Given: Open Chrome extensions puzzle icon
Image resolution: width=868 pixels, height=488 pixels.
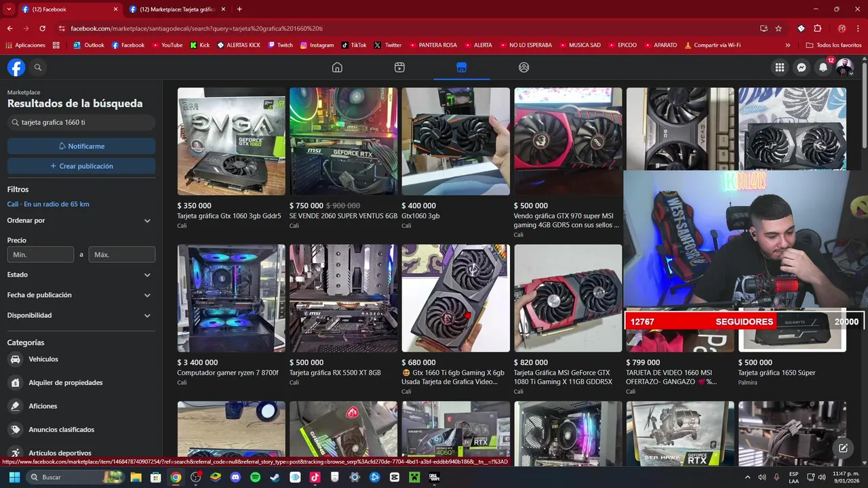Looking at the screenshot, I should 817,28.
